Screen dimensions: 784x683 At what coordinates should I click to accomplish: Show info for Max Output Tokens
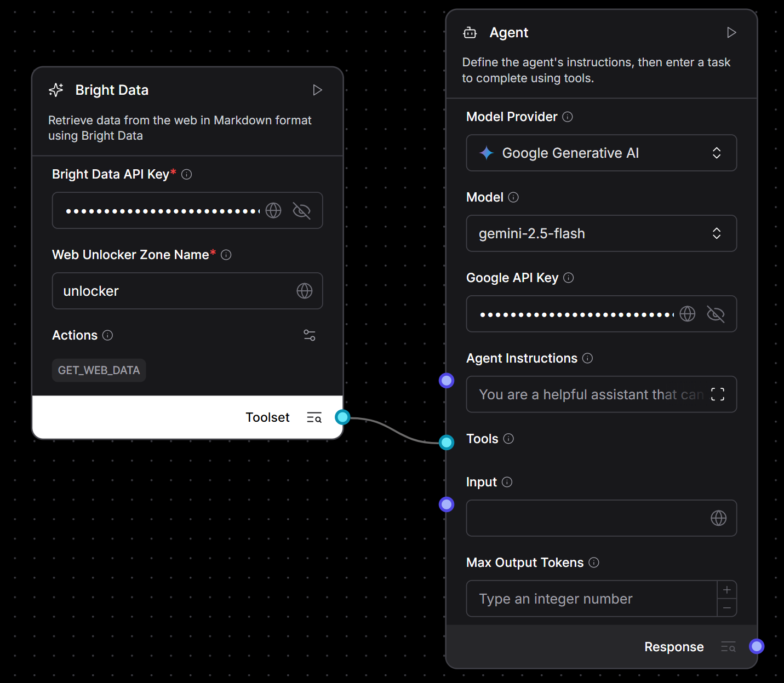(x=594, y=563)
